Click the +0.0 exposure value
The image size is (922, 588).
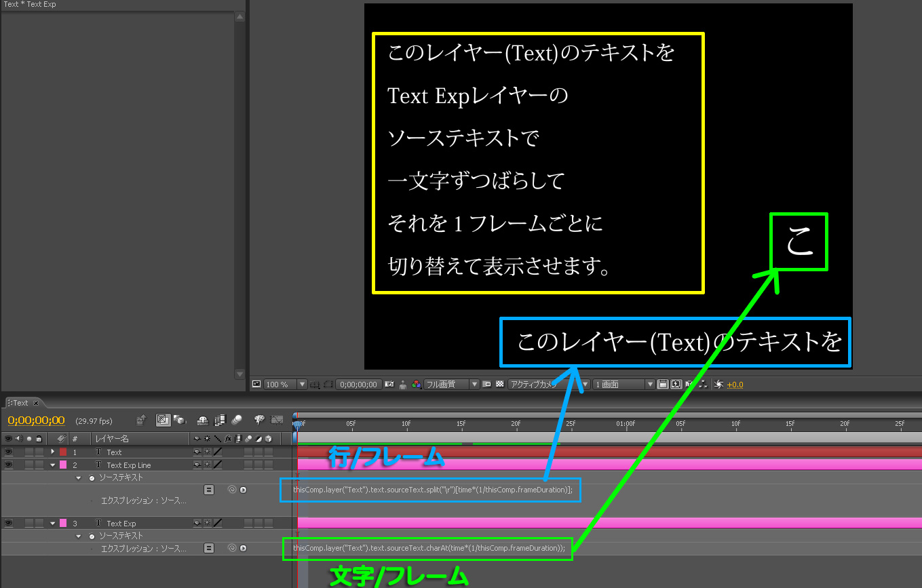[735, 385]
